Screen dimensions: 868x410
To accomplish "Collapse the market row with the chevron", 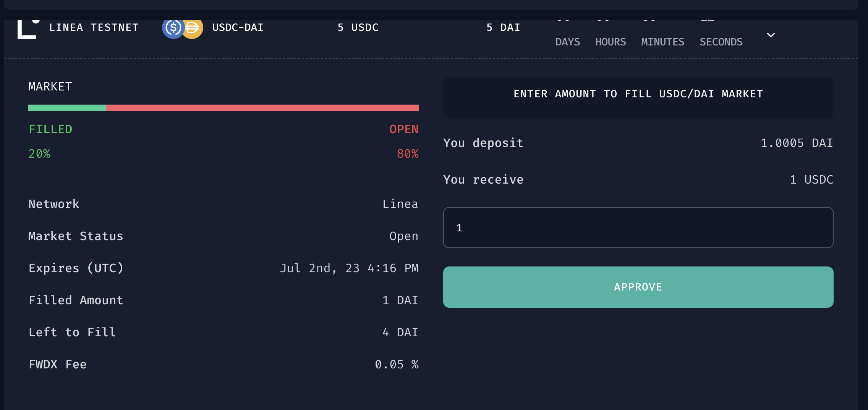I will [x=771, y=35].
